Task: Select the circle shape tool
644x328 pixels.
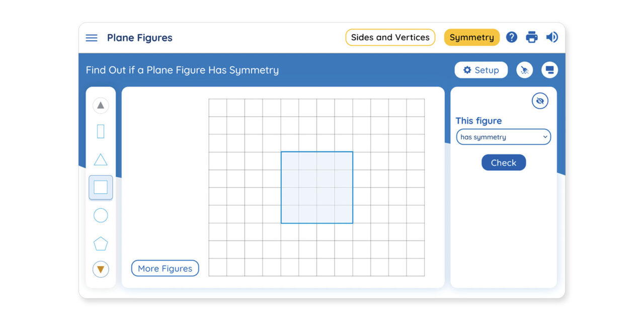Action: pos(100,215)
